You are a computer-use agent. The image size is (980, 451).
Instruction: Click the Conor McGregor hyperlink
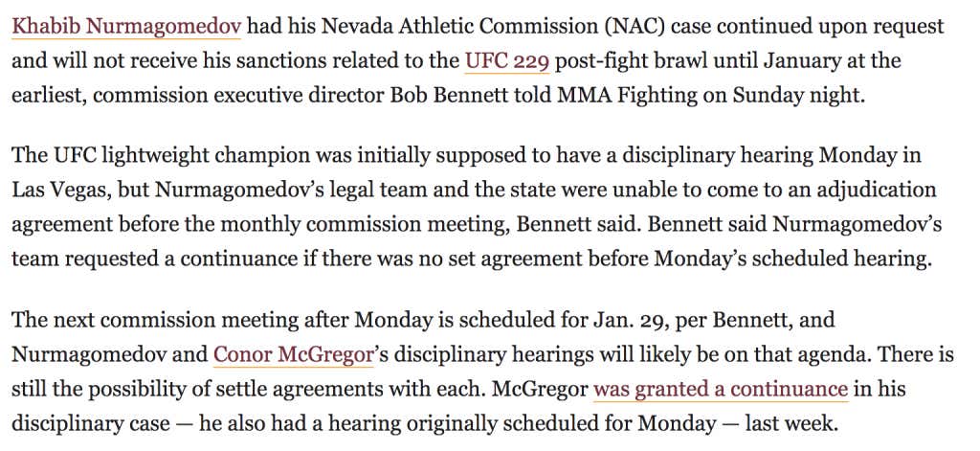(x=292, y=354)
